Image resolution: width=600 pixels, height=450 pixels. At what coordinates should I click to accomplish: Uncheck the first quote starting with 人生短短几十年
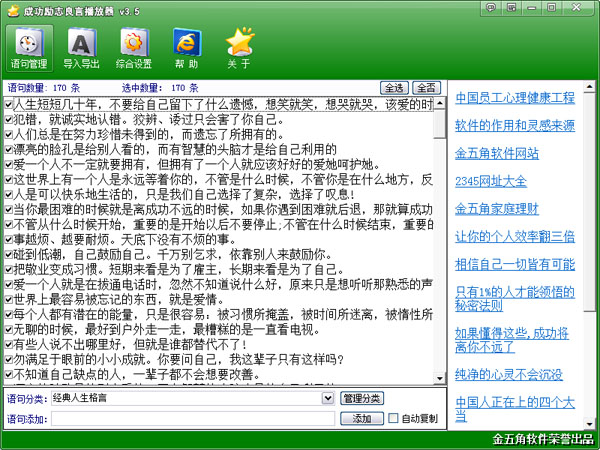pos(8,104)
